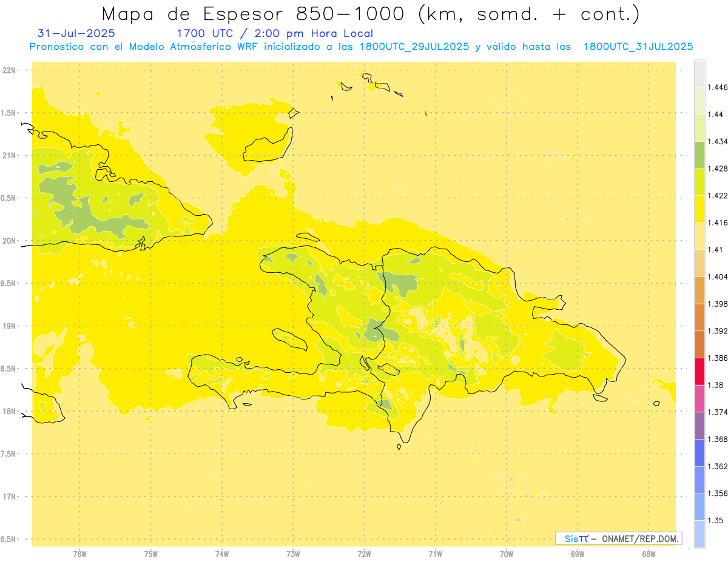
Task: Click the yellow-green color bar segment above 1.422
Action: (699, 182)
